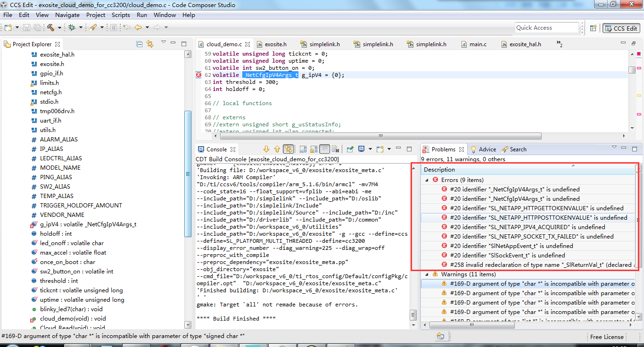This screenshot has height=347, width=644.
Task: Click the flashlight Search toolbar icon
Action: 93,28
